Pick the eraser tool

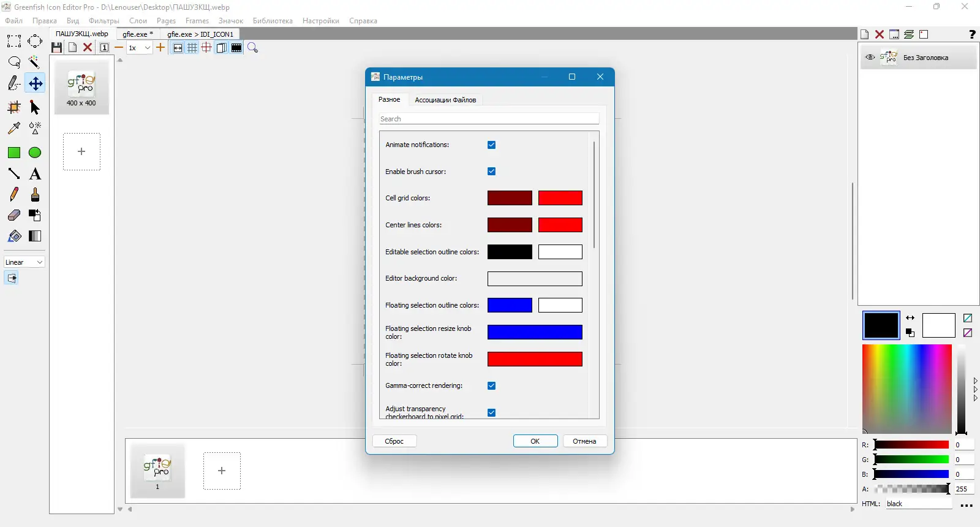14,215
